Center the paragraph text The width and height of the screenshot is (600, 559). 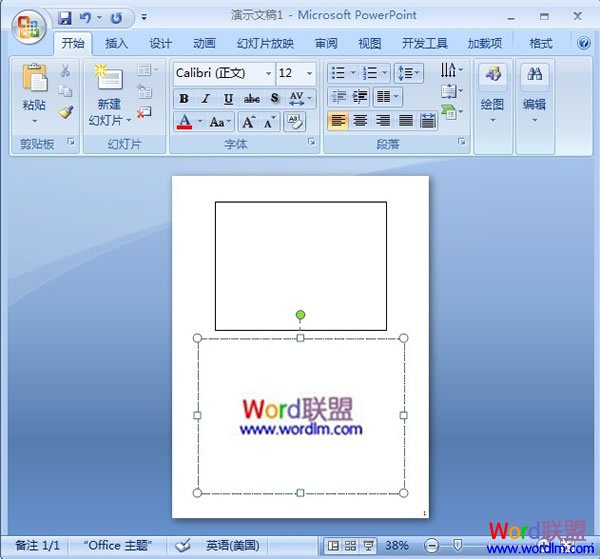(360, 121)
